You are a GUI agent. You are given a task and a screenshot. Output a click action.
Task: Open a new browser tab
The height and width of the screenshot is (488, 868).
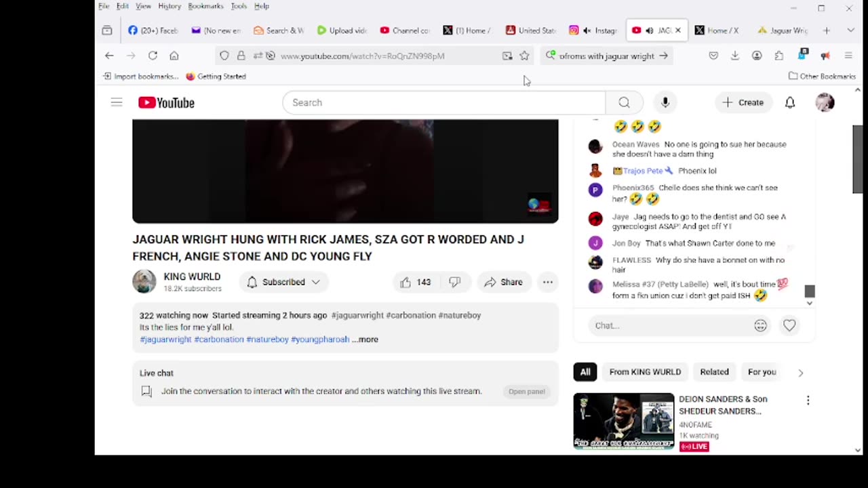tap(826, 30)
